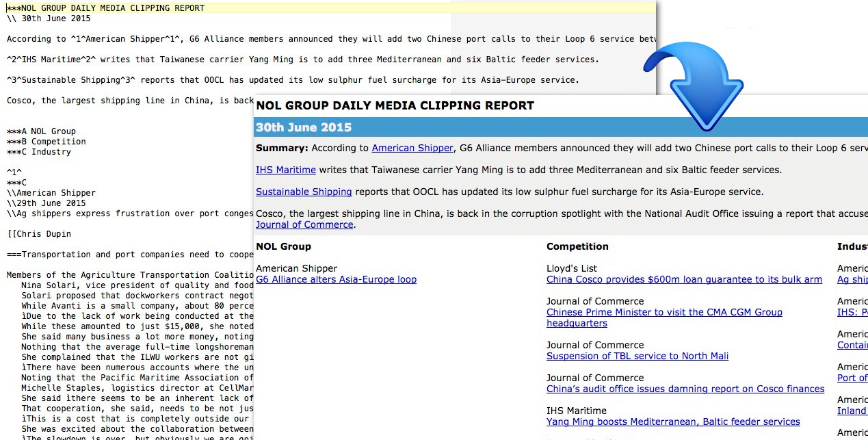
Task: Click the rendered 'NOL GROUP DAILY MEDIA CLIPPING REPORT' heading
Action: pyautogui.click(x=395, y=105)
